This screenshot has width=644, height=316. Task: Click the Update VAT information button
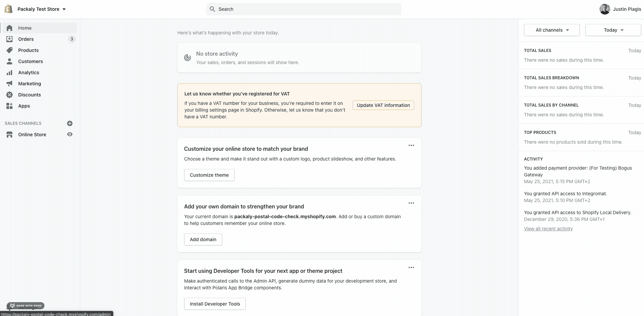(383, 105)
